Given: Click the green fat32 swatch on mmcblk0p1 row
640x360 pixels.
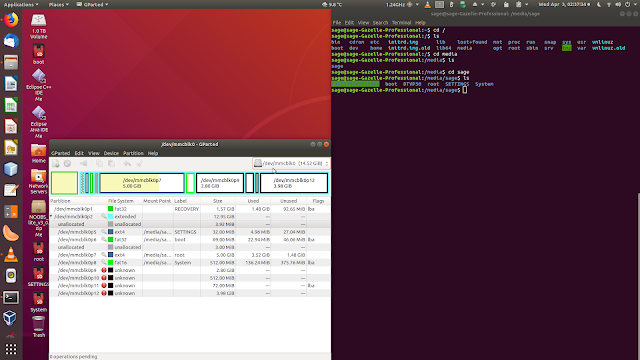Looking at the screenshot, I should (110, 209).
